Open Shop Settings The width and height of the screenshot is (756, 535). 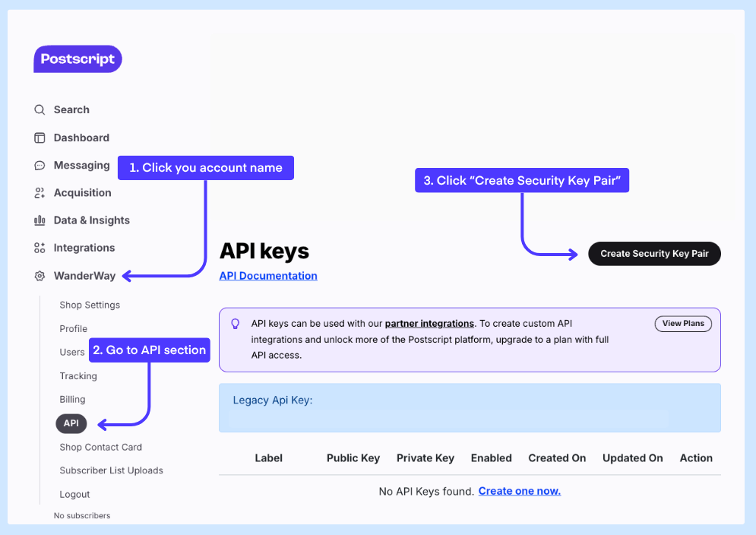(x=90, y=305)
